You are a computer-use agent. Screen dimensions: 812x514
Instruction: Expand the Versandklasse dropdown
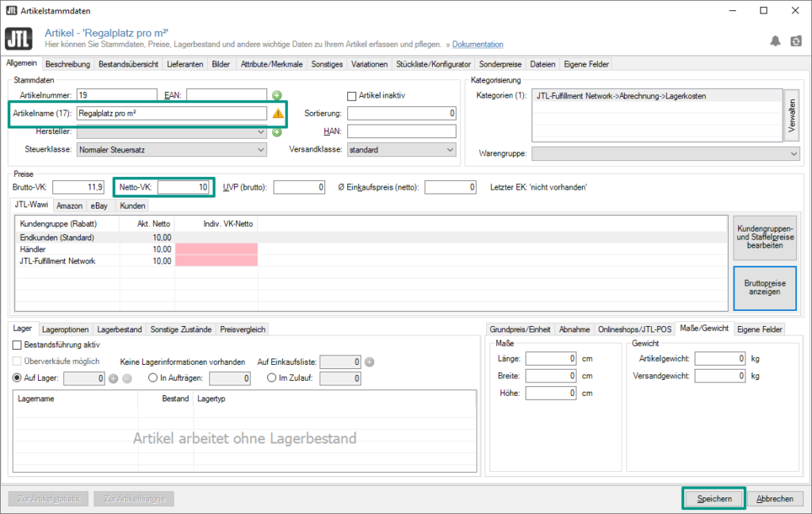(402, 149)
